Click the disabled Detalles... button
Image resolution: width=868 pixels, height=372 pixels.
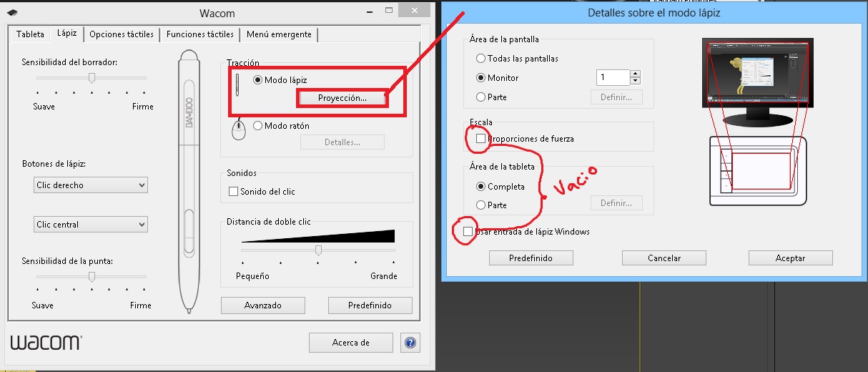pyautogui.click(x=342, y=142)
